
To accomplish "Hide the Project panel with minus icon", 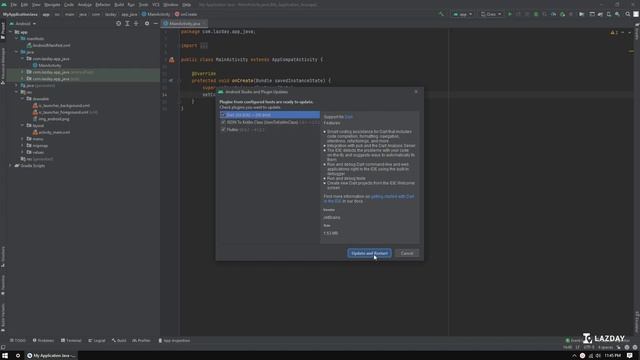I will click(156, 24).
